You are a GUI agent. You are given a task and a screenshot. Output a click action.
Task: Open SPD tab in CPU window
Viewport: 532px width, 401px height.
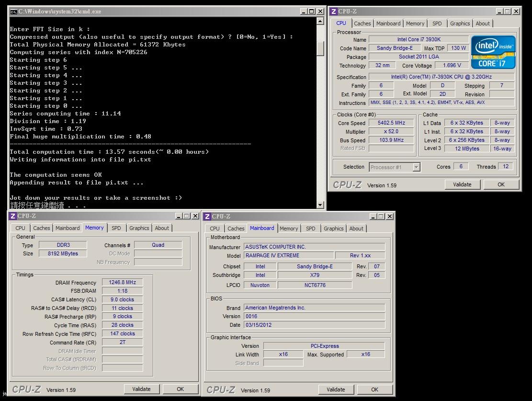pyautogui.click(x=437, y=23)
